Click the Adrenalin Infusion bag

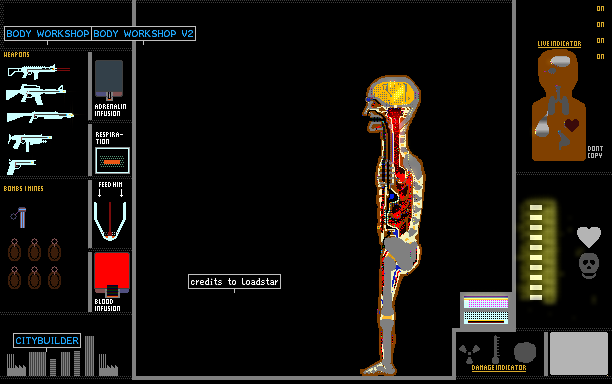click(x=109, y=79)
